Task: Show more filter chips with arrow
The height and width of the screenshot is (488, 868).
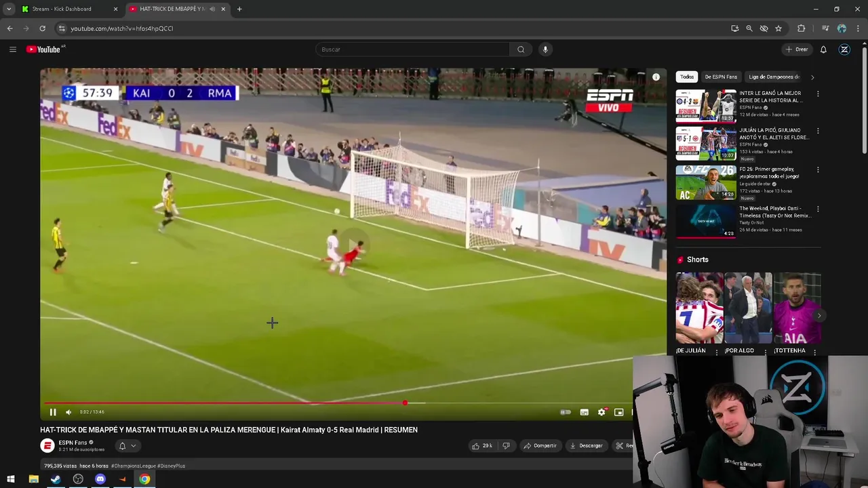Action: pyautogui.click(x=812, y=77)
